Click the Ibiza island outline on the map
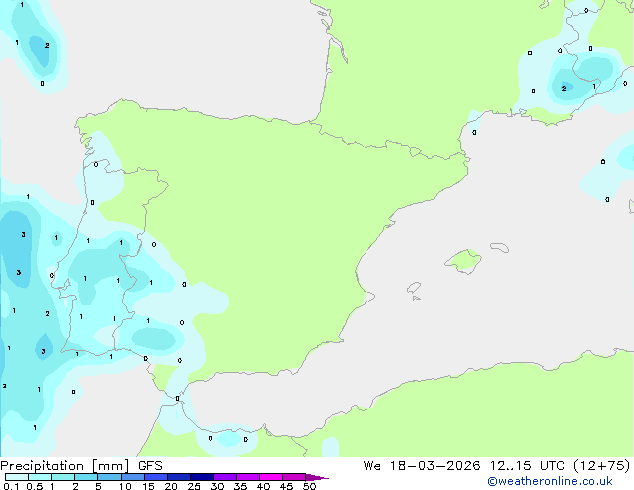 pos(414,288)
